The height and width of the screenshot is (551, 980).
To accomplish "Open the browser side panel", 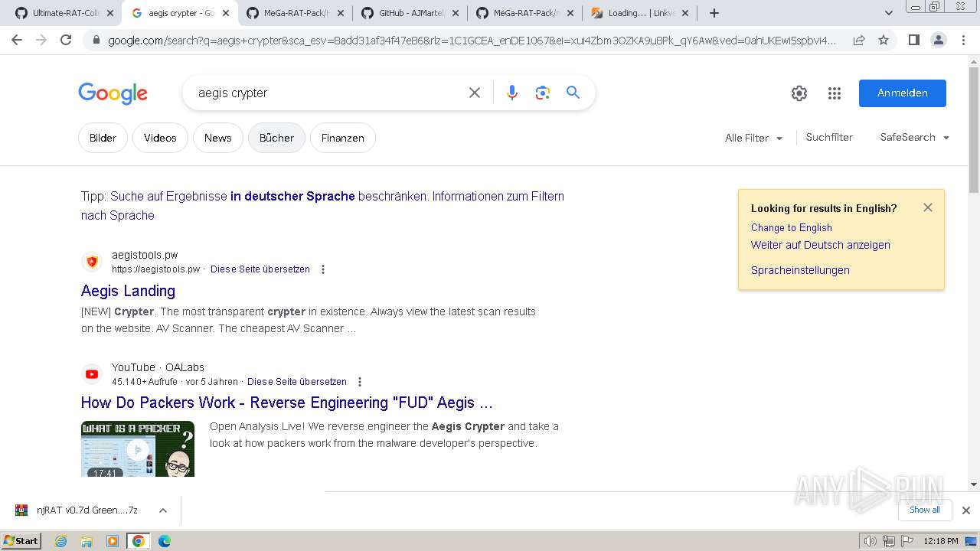I will pyautogui.click(x=913, y=40).
